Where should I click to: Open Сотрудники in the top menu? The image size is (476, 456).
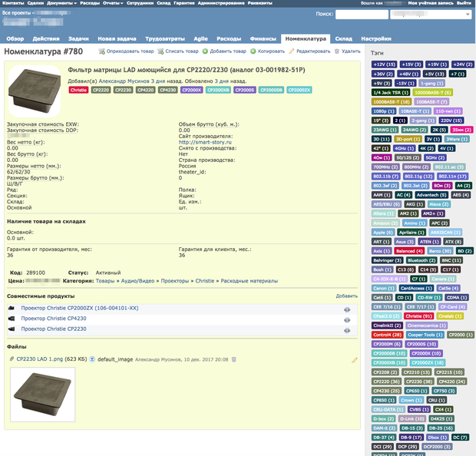(x=140, y=3)
